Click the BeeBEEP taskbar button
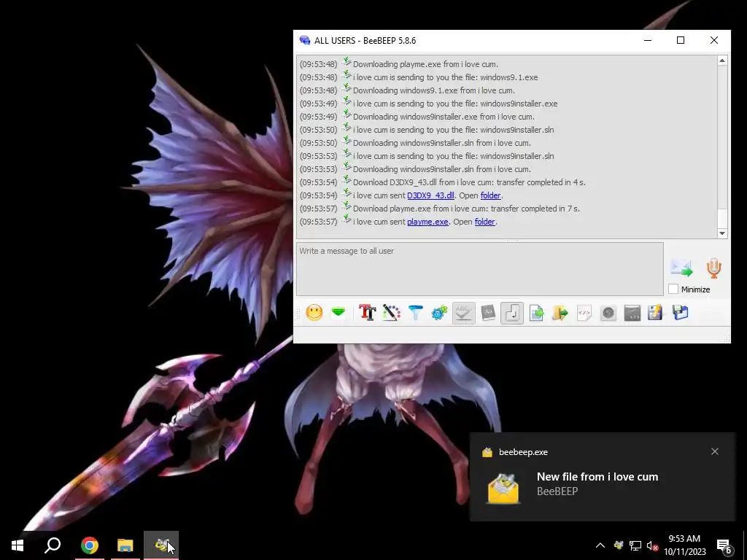The height and width of the screenshot is (560, 747). point(161,545)
